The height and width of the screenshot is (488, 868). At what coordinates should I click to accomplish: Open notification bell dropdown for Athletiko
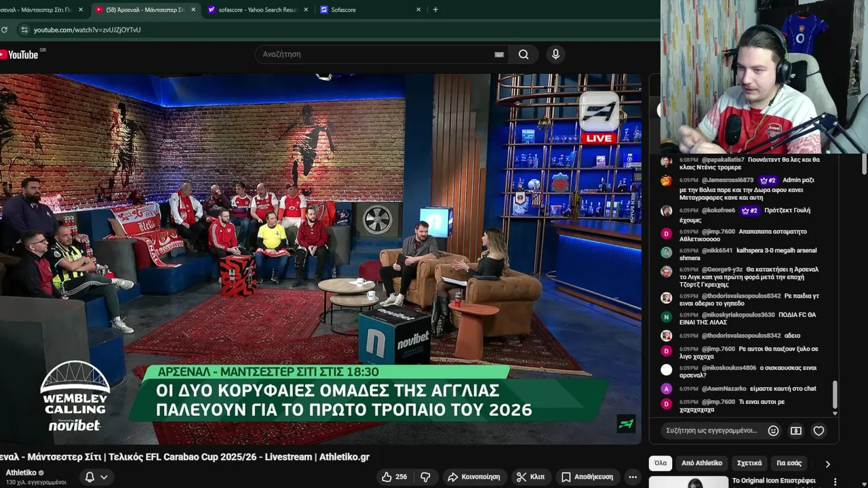[96, 477]
